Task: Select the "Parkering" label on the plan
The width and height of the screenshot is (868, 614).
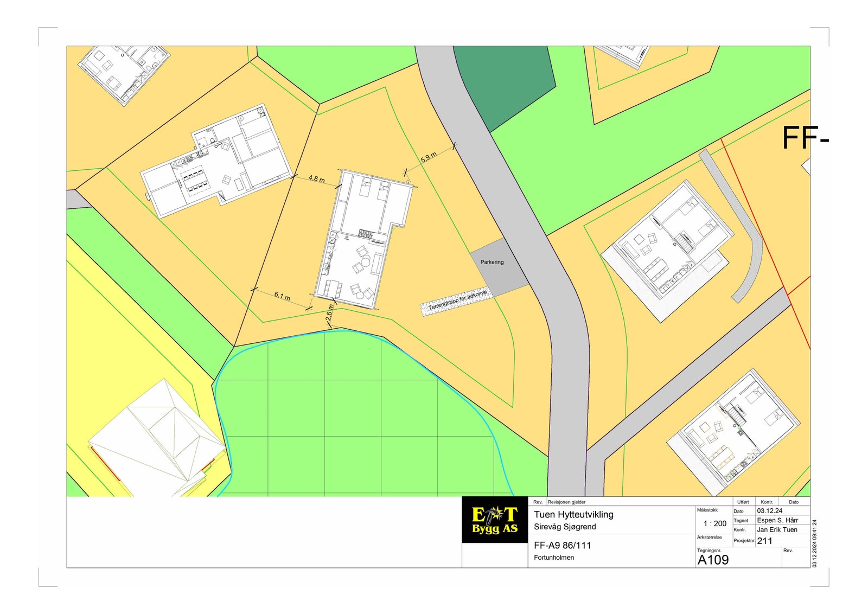Action: 492,262
